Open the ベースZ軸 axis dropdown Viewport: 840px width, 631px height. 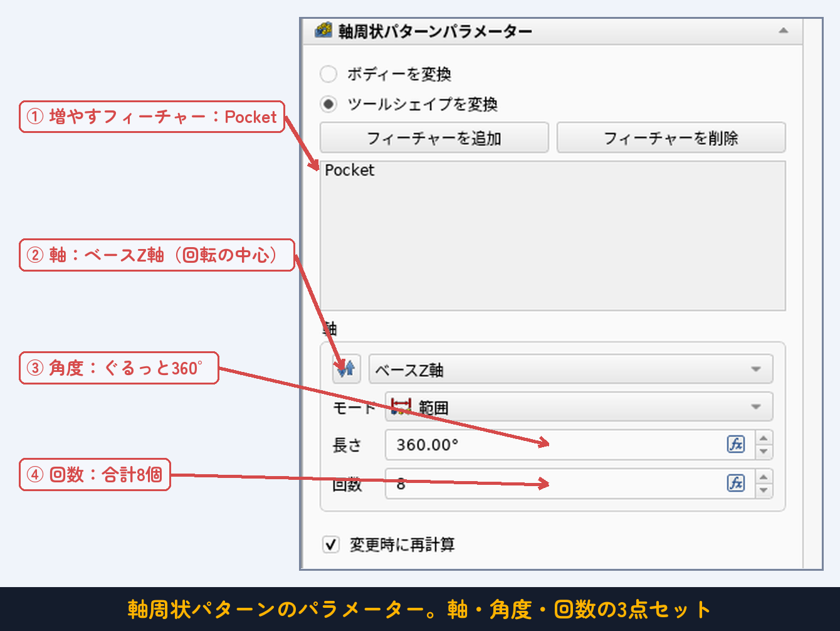pos(570,369)
